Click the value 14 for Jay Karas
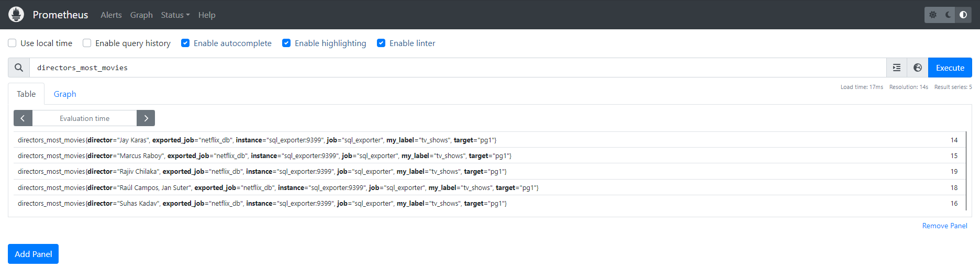980x279 pixels. 954,140
